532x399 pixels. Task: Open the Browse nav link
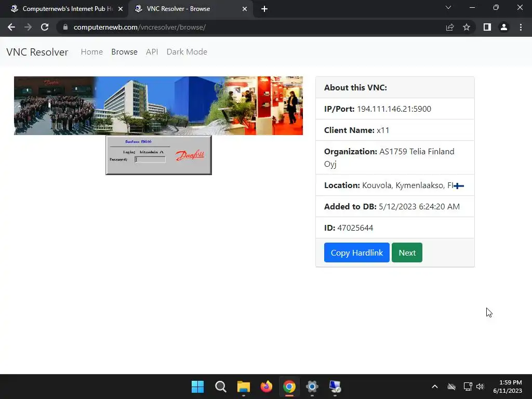click(124, 52)
